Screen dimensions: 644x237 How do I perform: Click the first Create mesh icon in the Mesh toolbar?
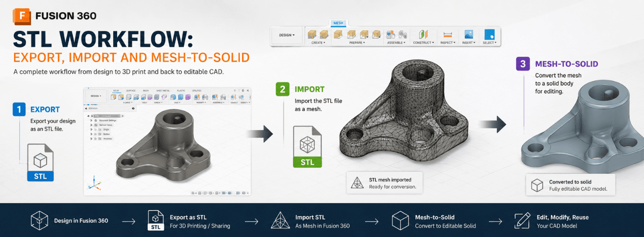(x=312, y=34)
